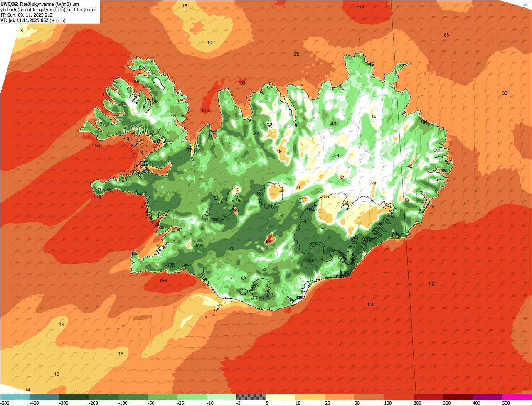Select the light green swatch between -25 and -10

click(192, 397)
